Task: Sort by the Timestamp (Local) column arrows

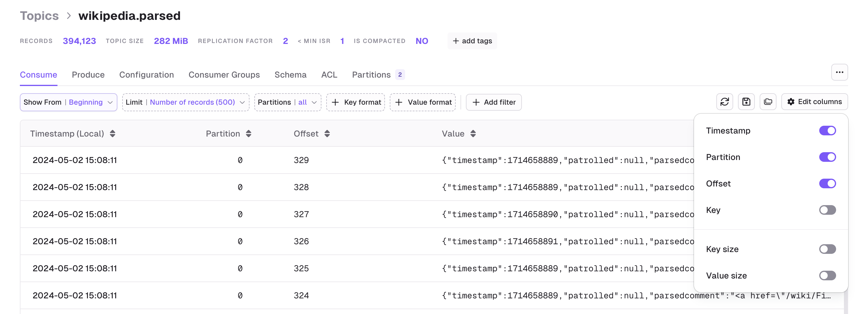Action: 113,134
